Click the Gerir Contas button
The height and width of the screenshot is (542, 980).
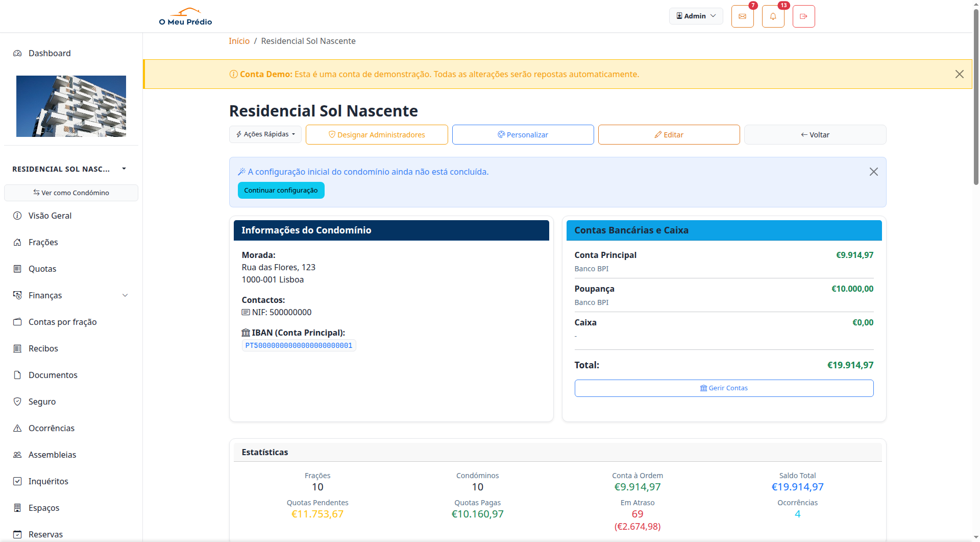coord(723,388)
